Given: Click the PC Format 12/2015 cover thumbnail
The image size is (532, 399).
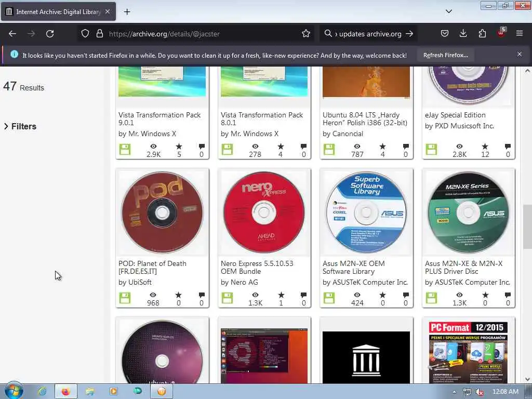Looking at the screenshot, I should 468,353.
